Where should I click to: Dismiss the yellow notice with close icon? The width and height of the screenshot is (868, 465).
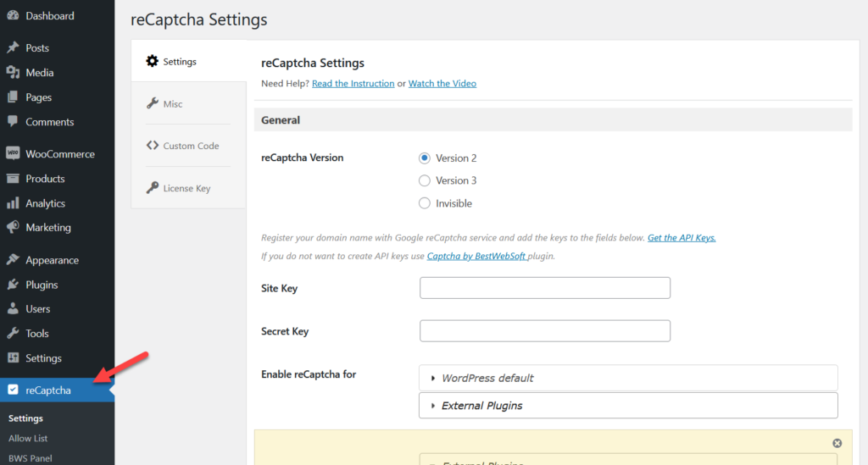(837, 443)
